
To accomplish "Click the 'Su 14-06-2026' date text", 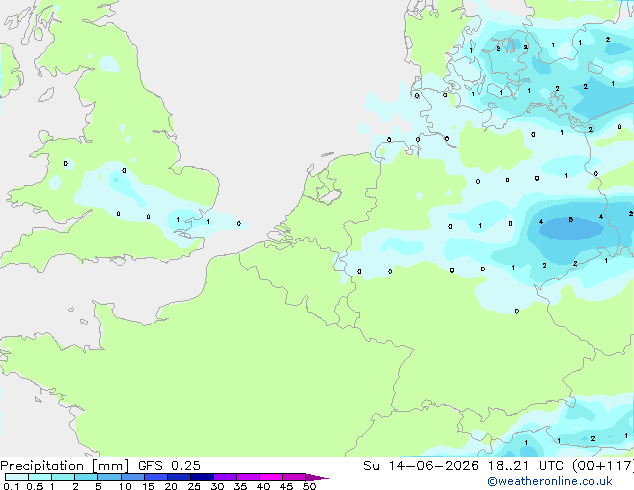I will pos(421,466).
